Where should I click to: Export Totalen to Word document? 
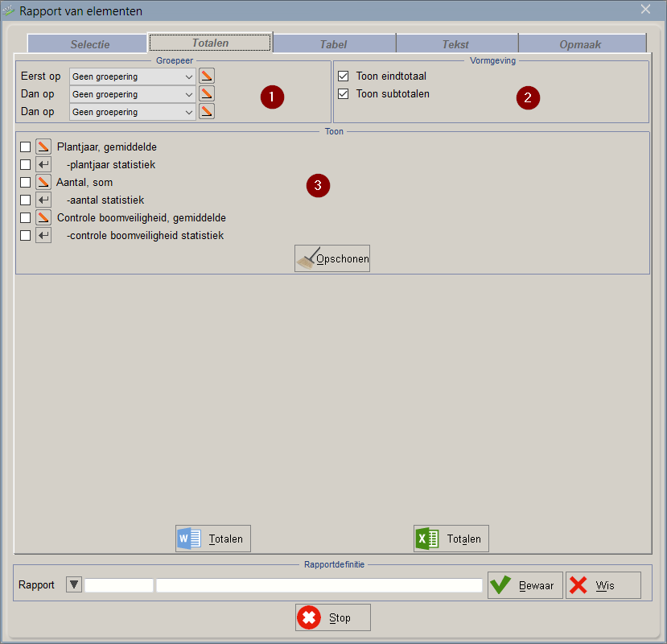213,539
